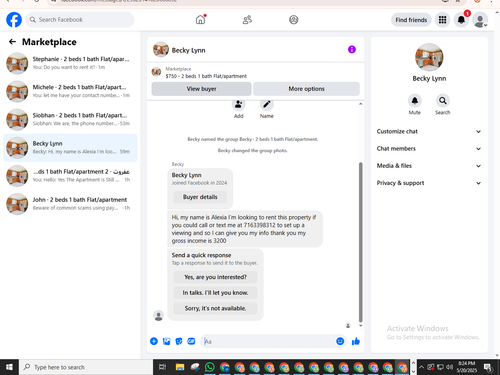
Task: Click the message composer text field
Action: point(268,341)
